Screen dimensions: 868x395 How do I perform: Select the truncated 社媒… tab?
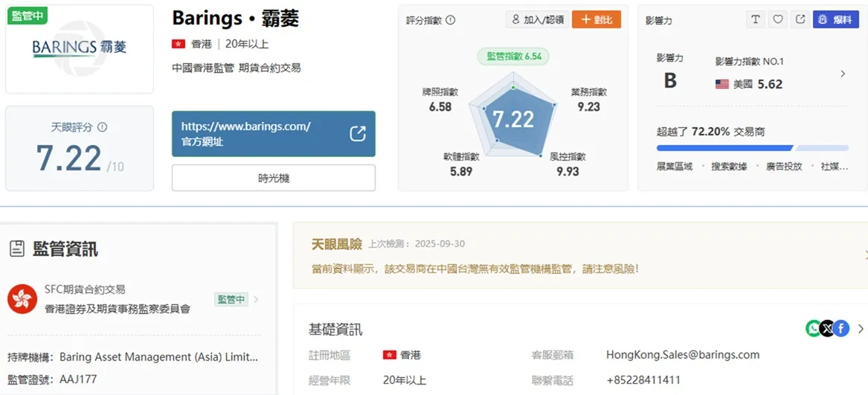tap(835, 166)
